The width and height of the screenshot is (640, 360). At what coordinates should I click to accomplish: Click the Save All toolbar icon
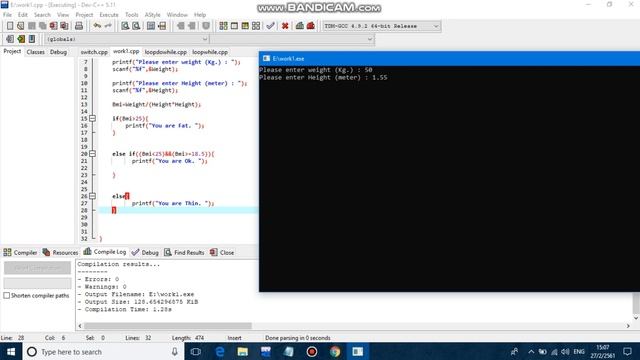[42, 26]
